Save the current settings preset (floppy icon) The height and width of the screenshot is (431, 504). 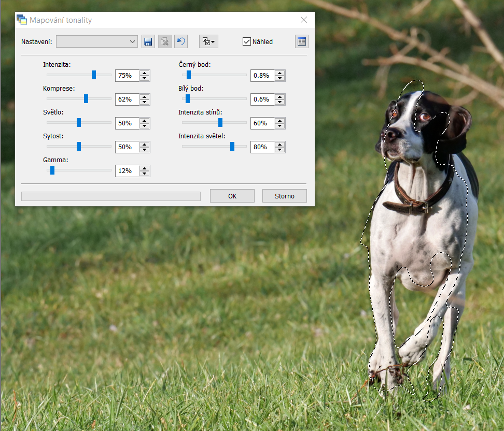148,41
